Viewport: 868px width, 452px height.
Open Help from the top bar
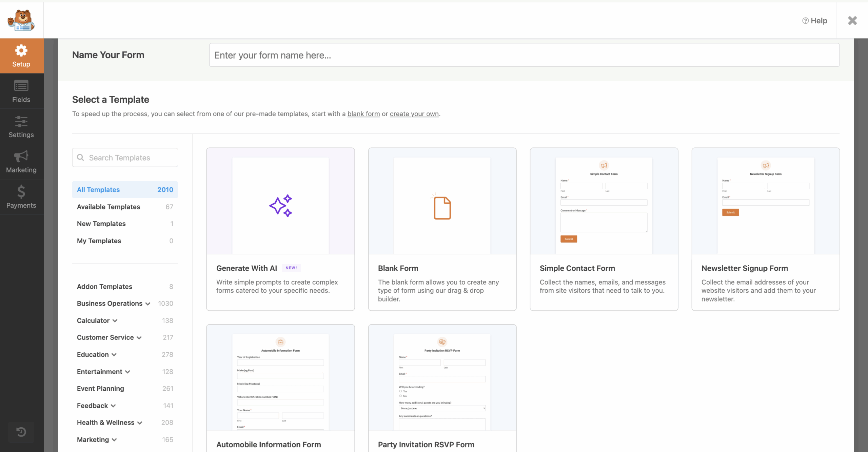point(815,20)
